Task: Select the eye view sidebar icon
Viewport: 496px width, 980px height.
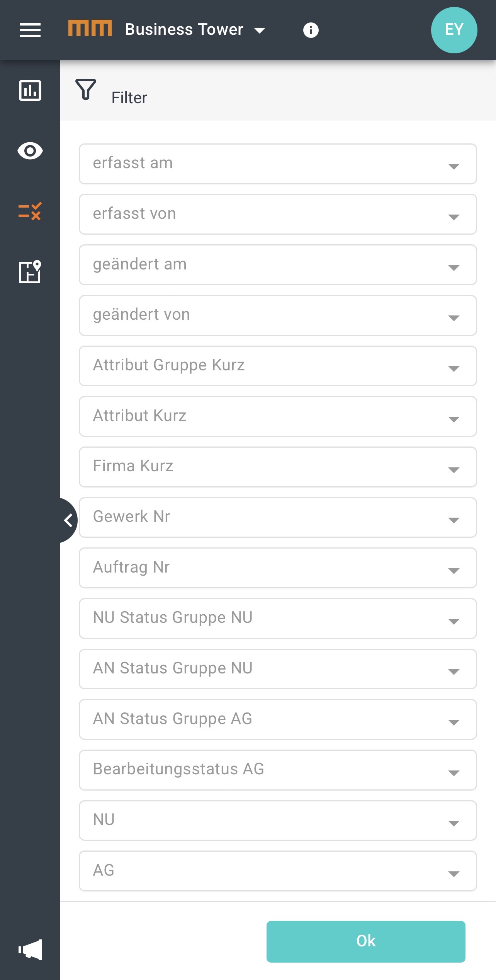Action: pyautogui.click(x=30, y=151)
